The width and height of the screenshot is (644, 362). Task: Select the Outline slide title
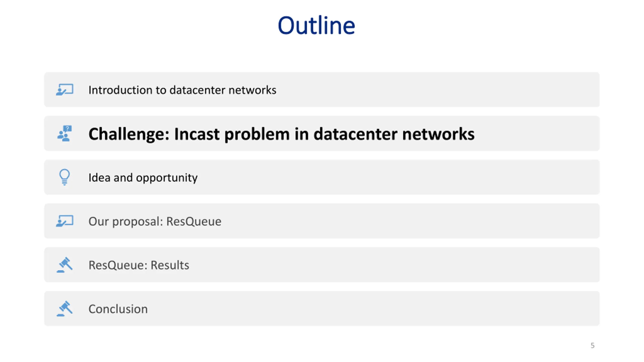[x=316, y=25]
